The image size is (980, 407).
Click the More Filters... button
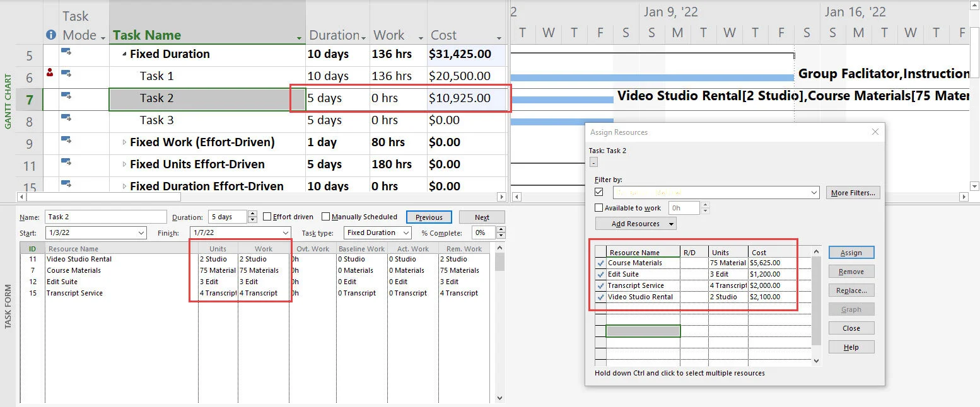tap(853, 193)
